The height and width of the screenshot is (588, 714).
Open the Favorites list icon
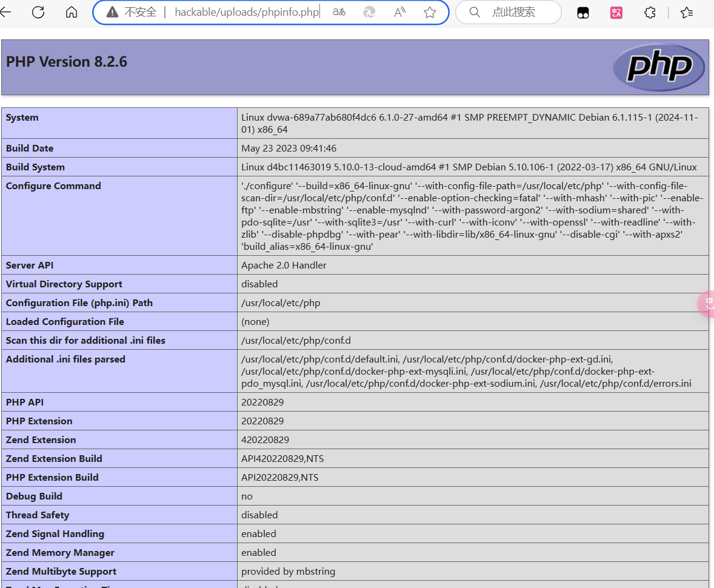pyautogui.click(x=686, y=13)
